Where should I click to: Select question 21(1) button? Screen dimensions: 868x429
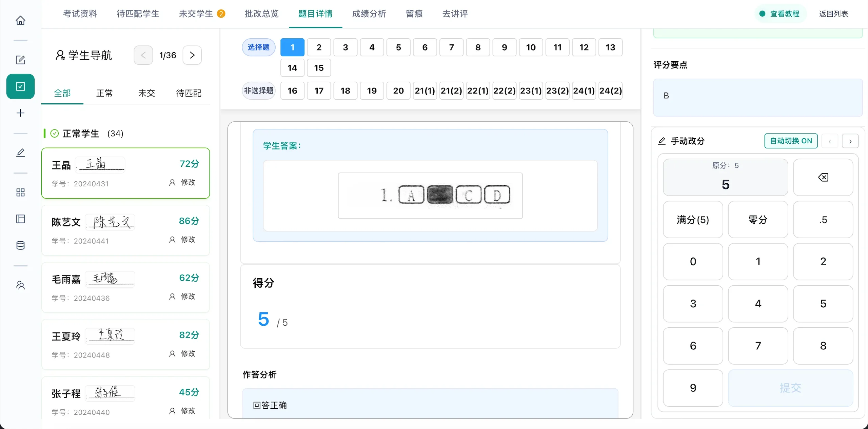[425, 91]
